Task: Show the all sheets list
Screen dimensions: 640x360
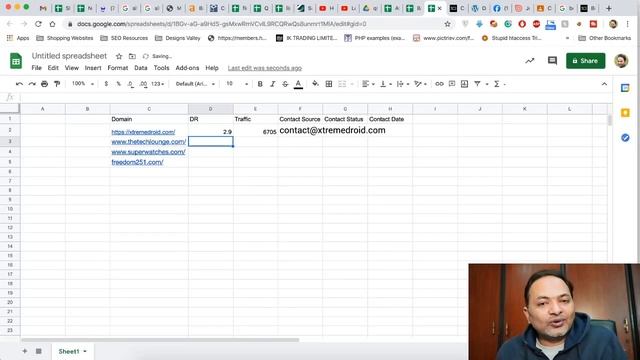Action: point(38,351)
